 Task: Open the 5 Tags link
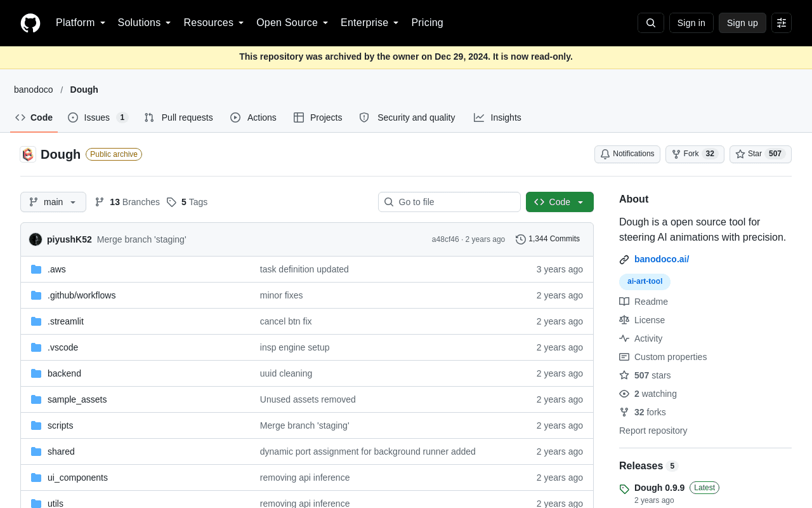(x=187, y=202)
